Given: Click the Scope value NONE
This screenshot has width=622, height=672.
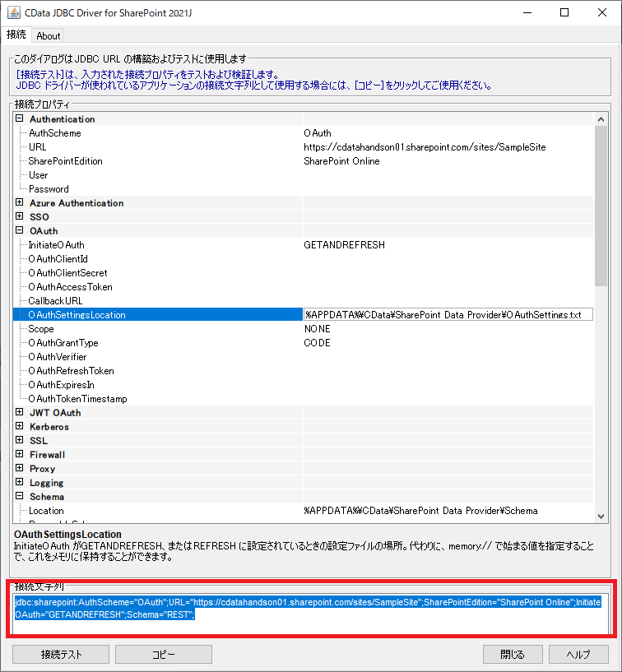Looking at the screenshot, I should (318, 329).
